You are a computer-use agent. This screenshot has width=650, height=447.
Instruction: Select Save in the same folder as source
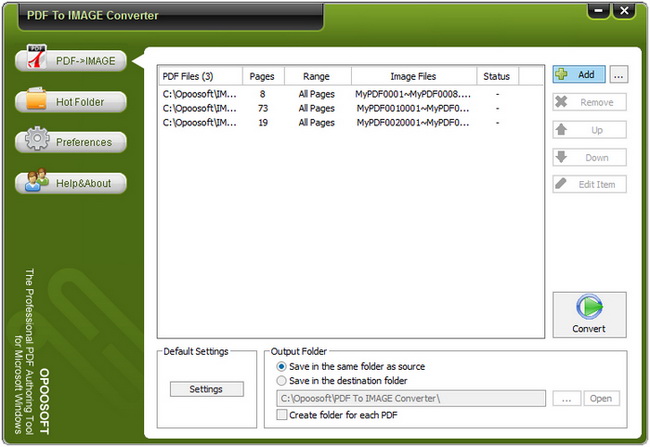pos(282,366)
